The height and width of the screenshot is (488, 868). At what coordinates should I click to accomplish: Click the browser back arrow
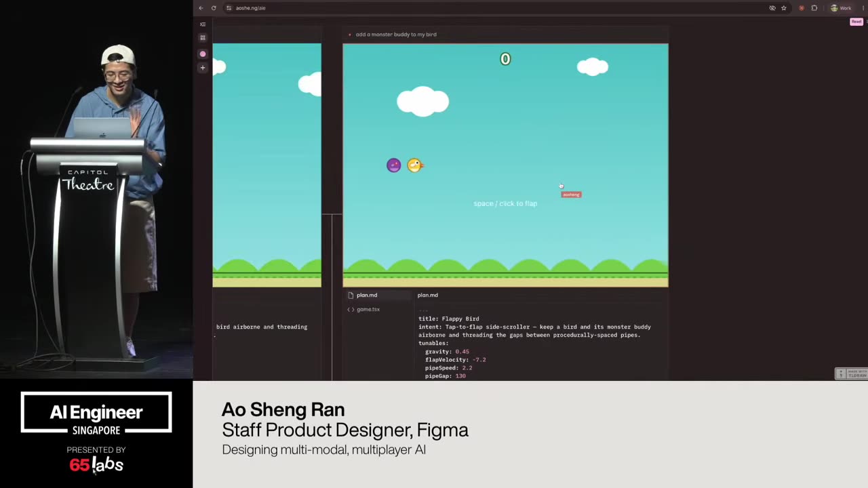coord(201,8)
